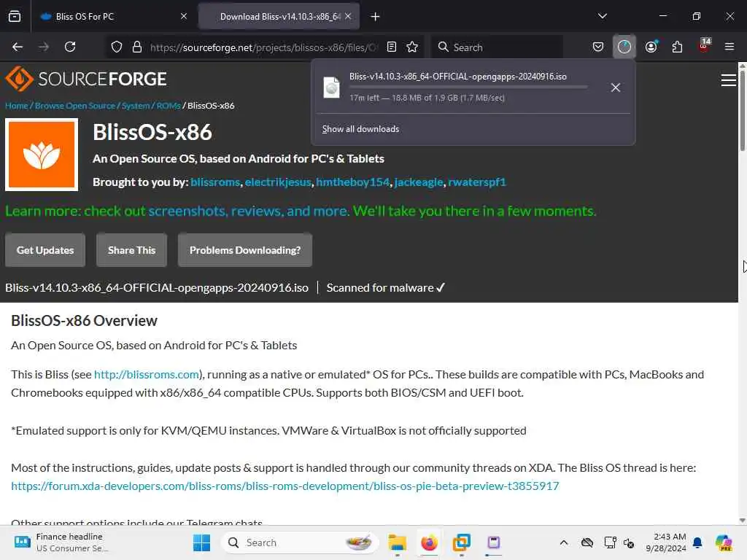Open the SourceForge site hamburger menu
This screenshot has height=560, width=747.
728,80
